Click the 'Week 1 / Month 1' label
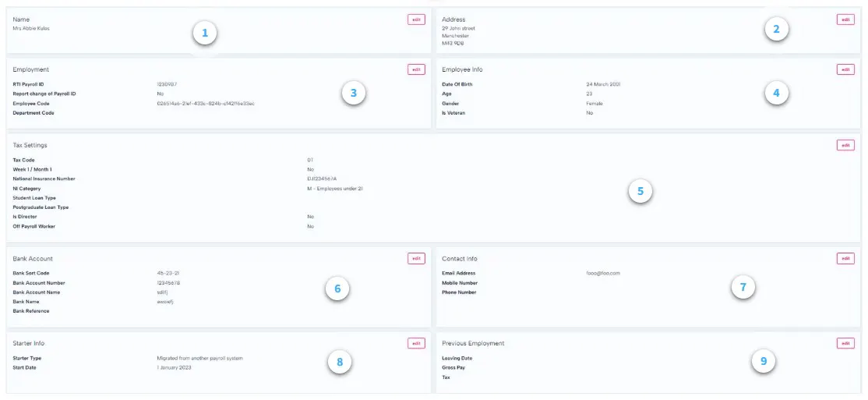 tap(32, 169)
